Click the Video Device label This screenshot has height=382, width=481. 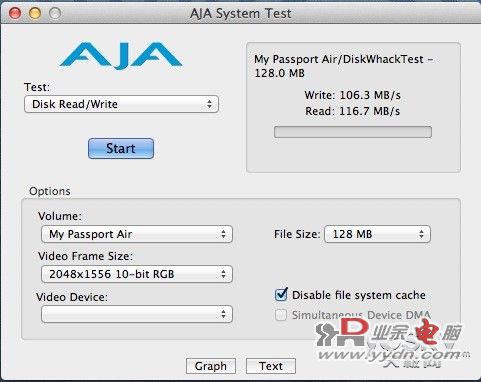coord(72,297)
